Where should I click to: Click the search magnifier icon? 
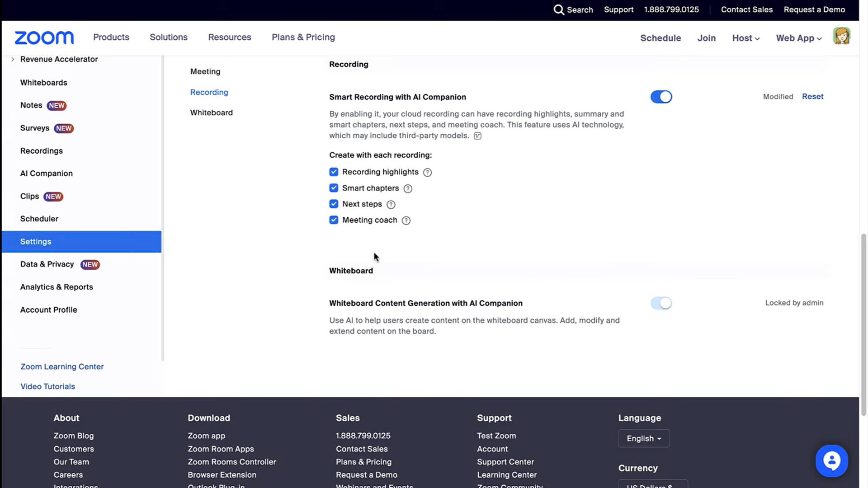(x=559, y=9)
